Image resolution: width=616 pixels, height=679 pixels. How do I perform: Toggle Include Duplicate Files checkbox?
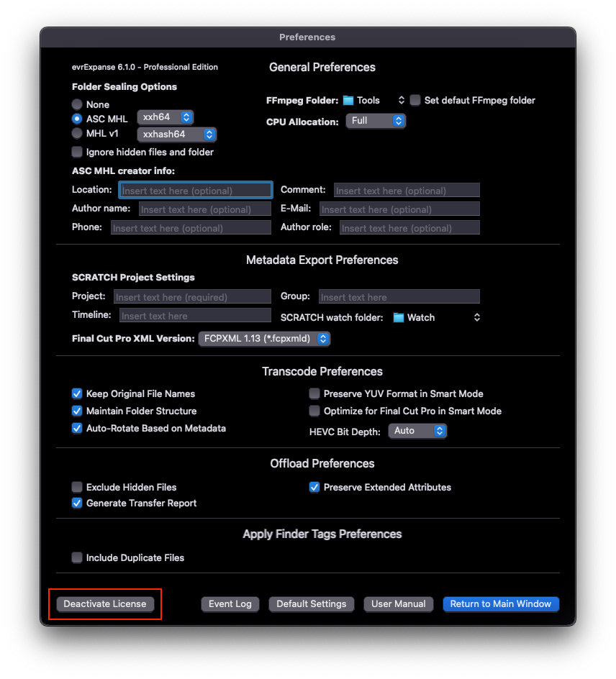[x=77, y=558]
